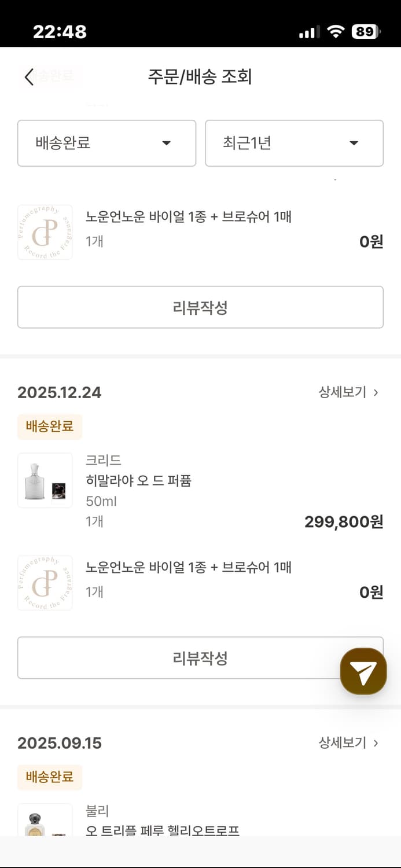
Task: Tap the 배송완료 badge under 2025.12.24
Action: click(50, 426)
